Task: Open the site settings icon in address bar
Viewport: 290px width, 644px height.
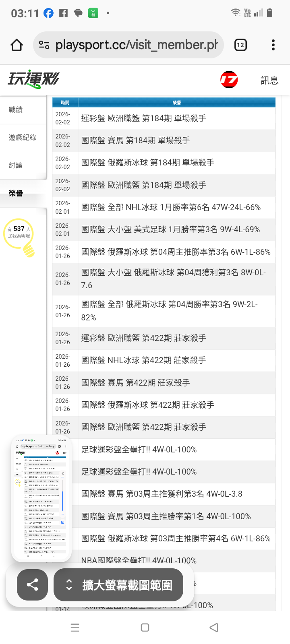Action: tap(44, 45)
